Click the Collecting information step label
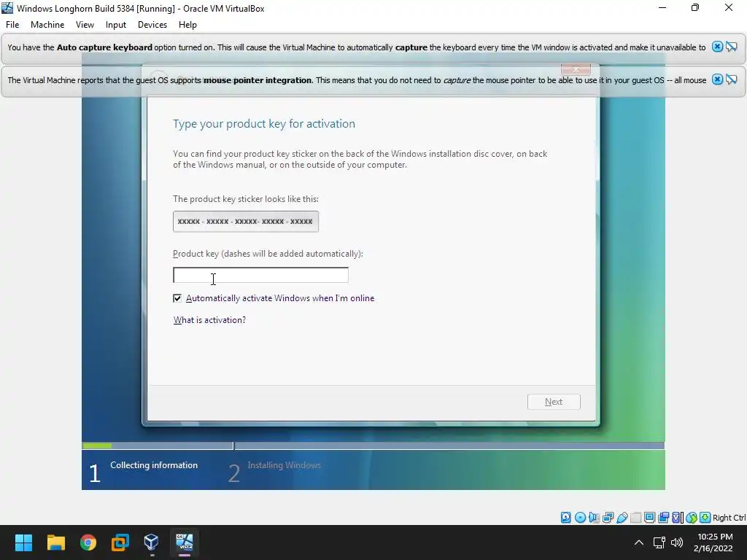747x560 pixels. click(x=154, y=465)
